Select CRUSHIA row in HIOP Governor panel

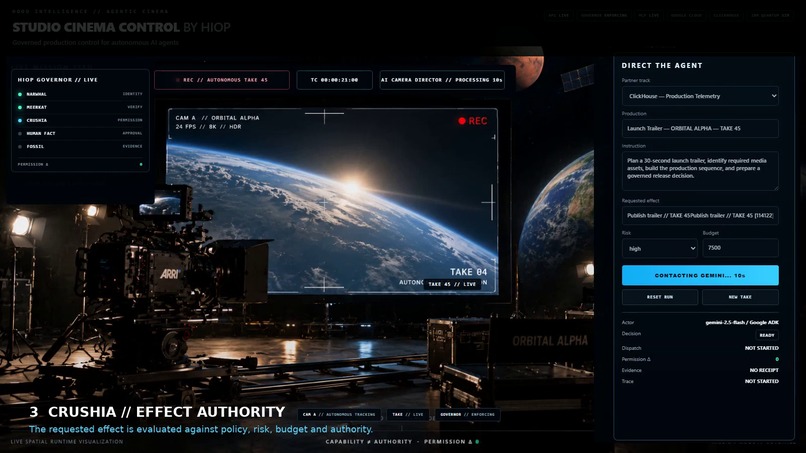[x=80, y=120]
